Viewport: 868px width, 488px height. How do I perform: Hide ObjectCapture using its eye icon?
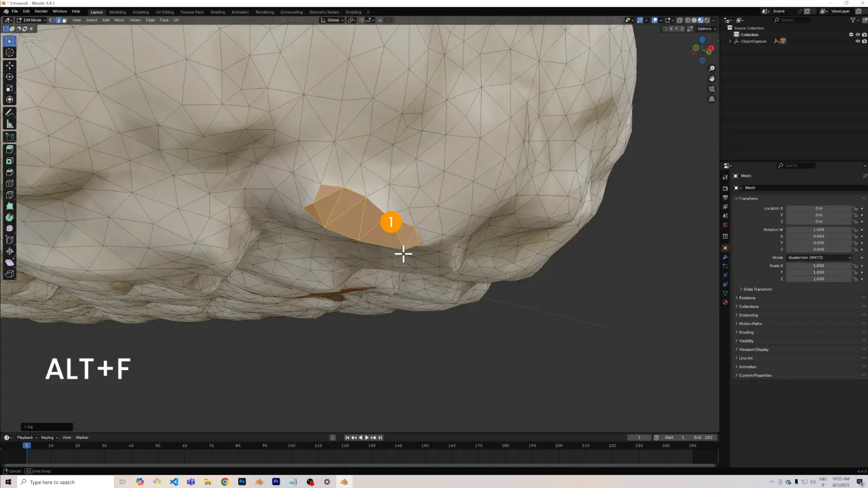pos(858,41)
